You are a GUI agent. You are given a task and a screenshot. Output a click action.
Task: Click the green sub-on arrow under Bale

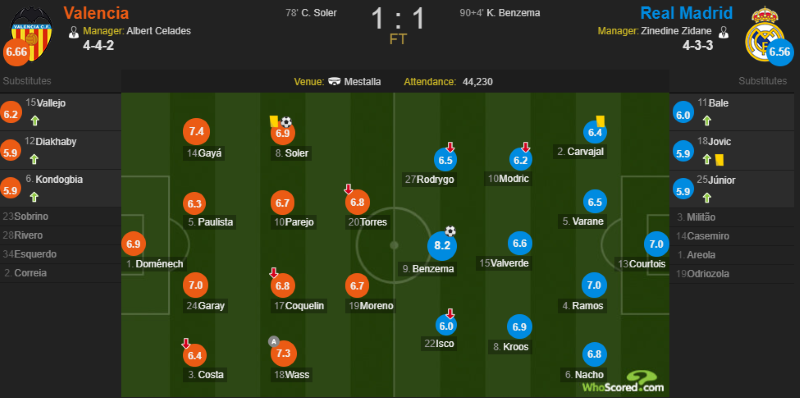[x=707, y=121]
